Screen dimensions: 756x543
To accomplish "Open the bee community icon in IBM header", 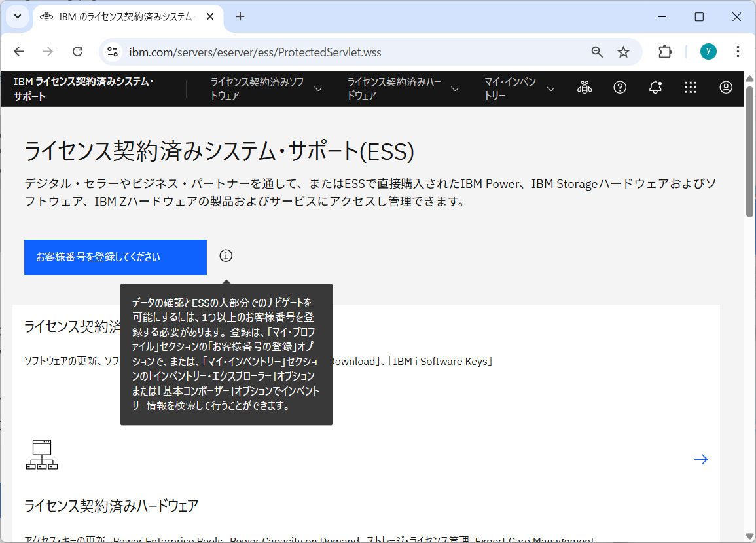I will [585, 87].
